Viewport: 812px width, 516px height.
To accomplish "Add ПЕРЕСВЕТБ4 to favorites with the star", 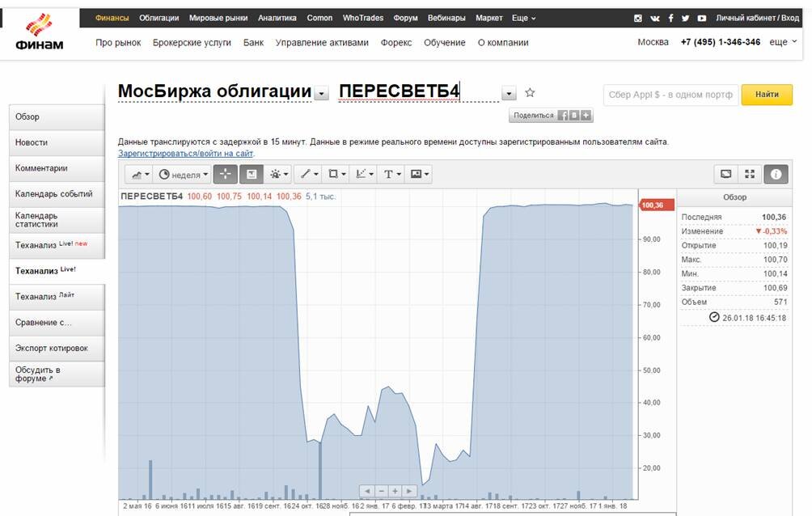I will [530, 93].
